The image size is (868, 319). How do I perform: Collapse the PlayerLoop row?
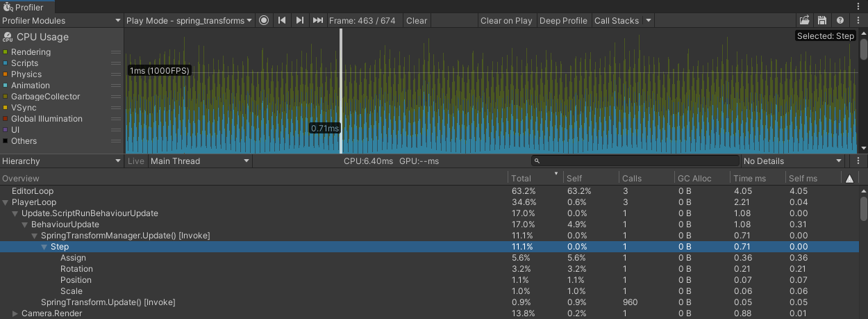click(x=6, y=202)
